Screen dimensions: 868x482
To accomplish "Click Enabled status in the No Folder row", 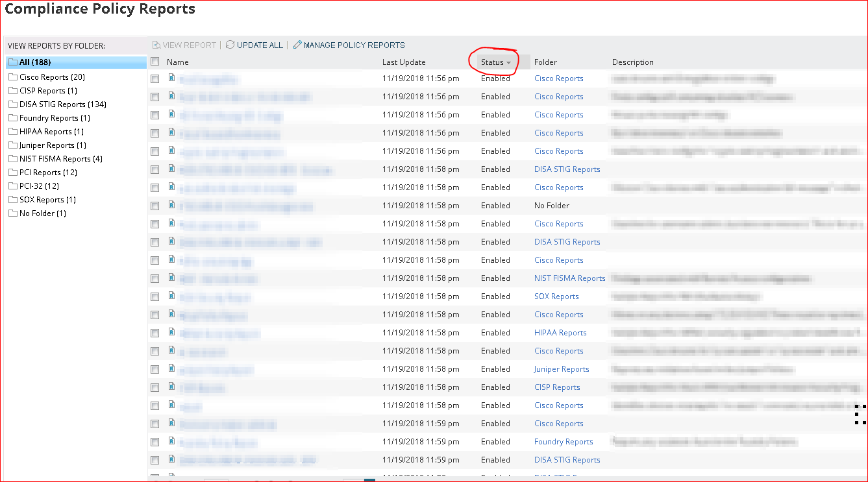I will coord(495,206).
